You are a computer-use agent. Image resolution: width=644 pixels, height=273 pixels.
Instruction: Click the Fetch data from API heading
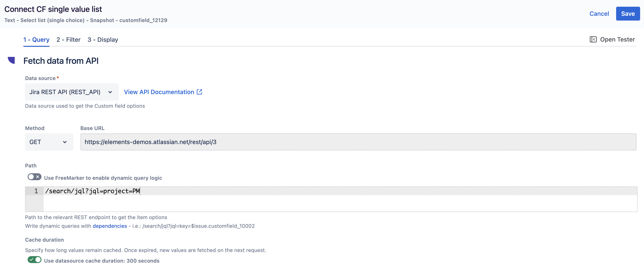61,61
